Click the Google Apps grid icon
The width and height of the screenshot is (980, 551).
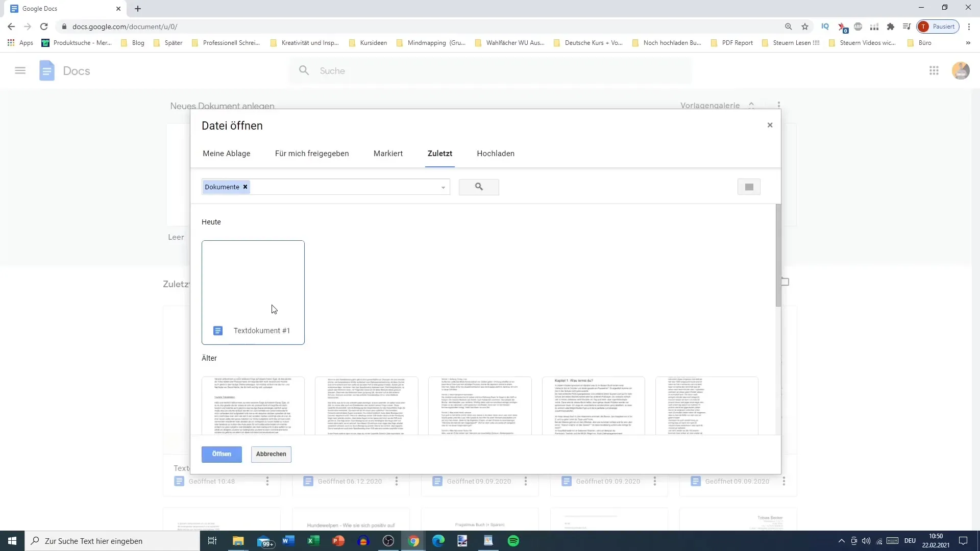click(x=934, y=70)
